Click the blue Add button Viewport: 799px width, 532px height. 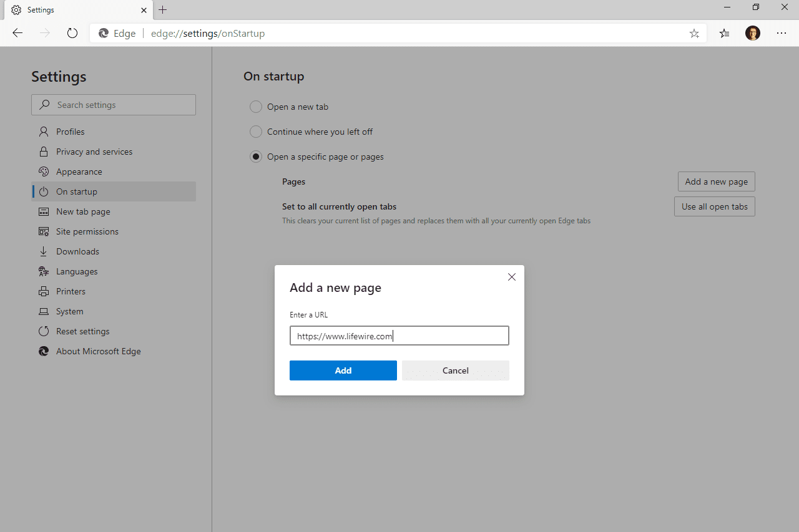tap(343, 370)
